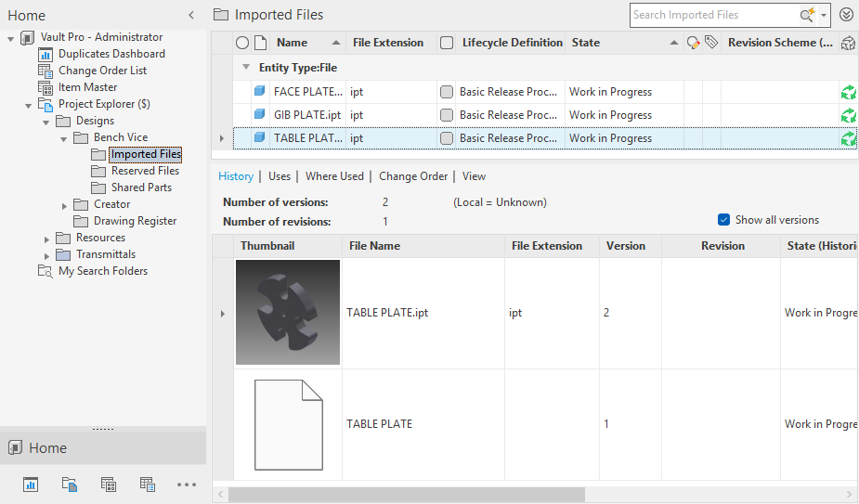Viewport: 859px width, 504px height.
Task: Collapse the Entity Type:File group
Action: (246, 68)
